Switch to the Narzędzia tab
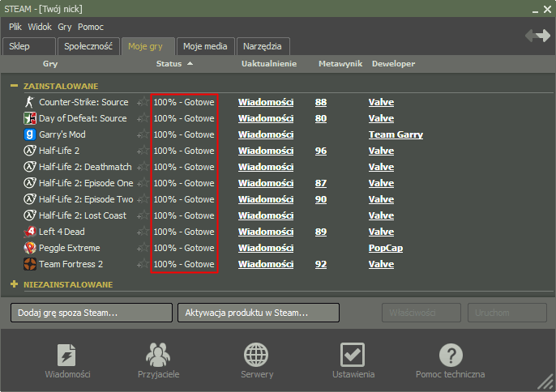Viewport: 556px width, 392px height. (263, 46)
